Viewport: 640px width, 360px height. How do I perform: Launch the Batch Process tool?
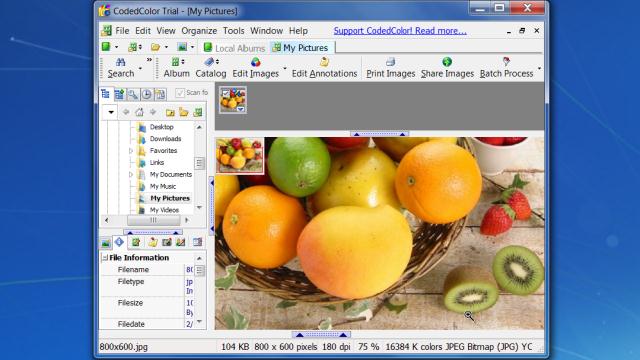coord(506,68)
